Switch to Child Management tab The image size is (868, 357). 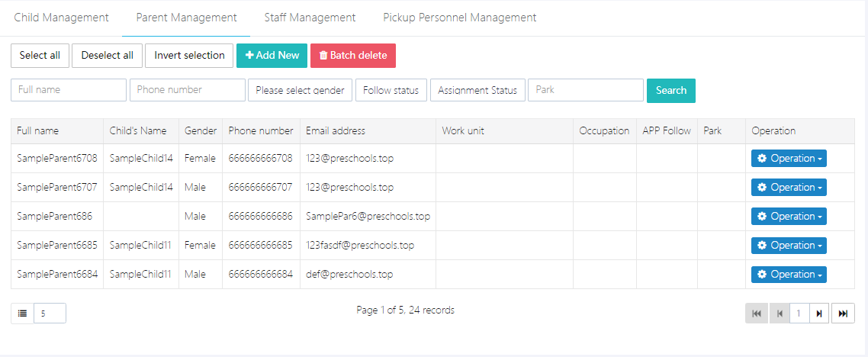[61, 18]
